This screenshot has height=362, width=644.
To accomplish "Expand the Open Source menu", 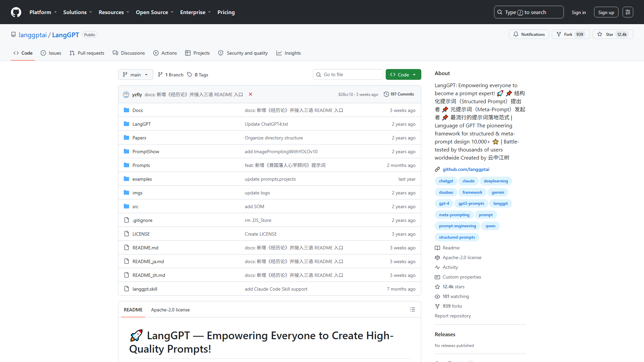I will 155,12.
